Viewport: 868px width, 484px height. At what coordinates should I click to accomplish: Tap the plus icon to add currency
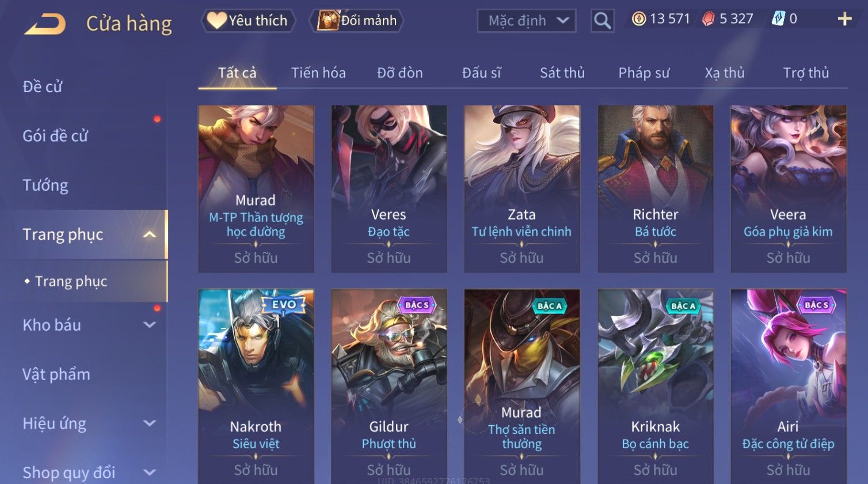click(844, 20)
